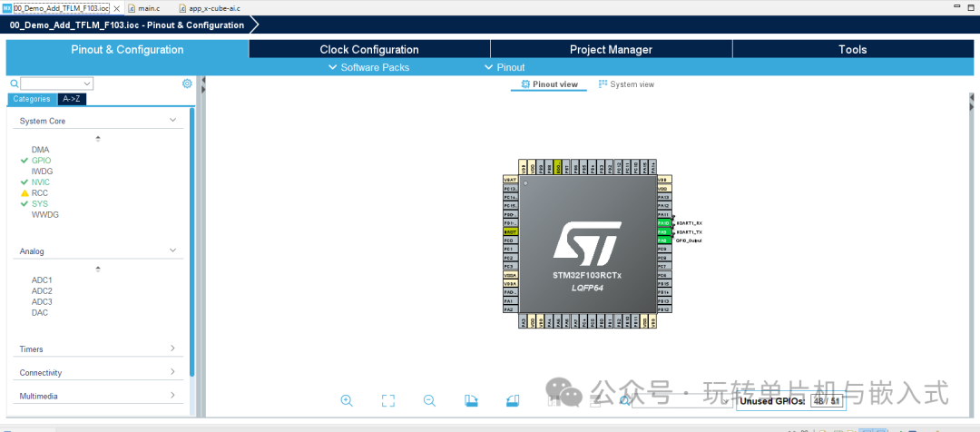Screen dimensions: 980x432
Task: Select DAC under Analog
Action: [x=40, y=312]
